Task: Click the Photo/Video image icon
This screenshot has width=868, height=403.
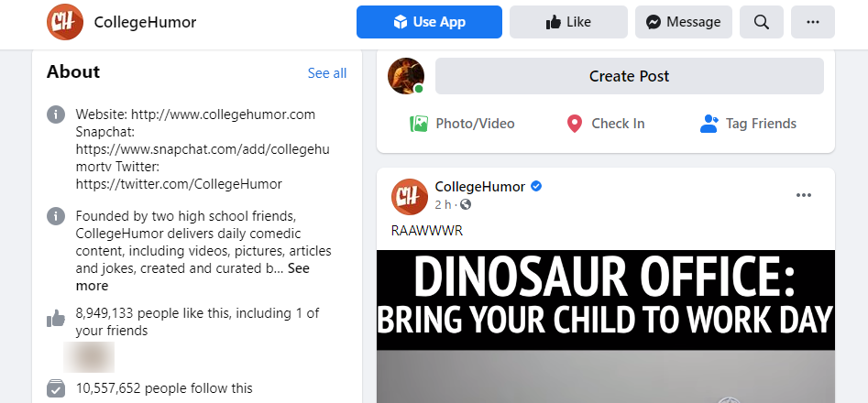Action: click(419, 124)
